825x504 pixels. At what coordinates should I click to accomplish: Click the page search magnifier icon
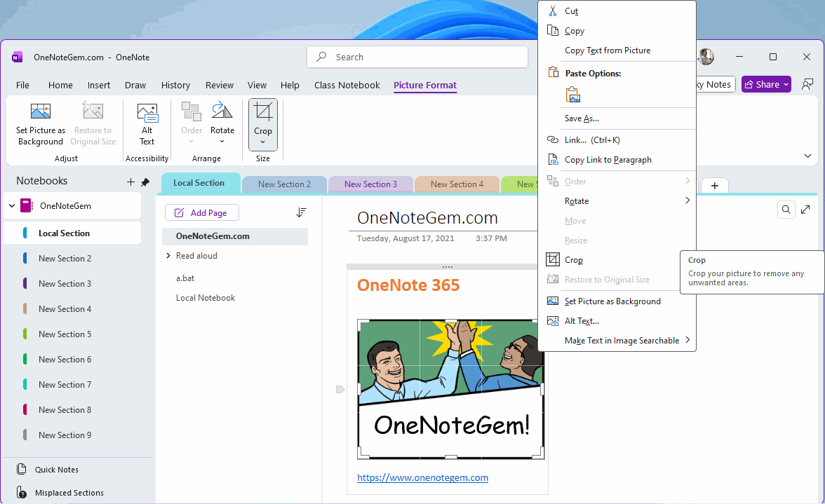tap(786, 210)
